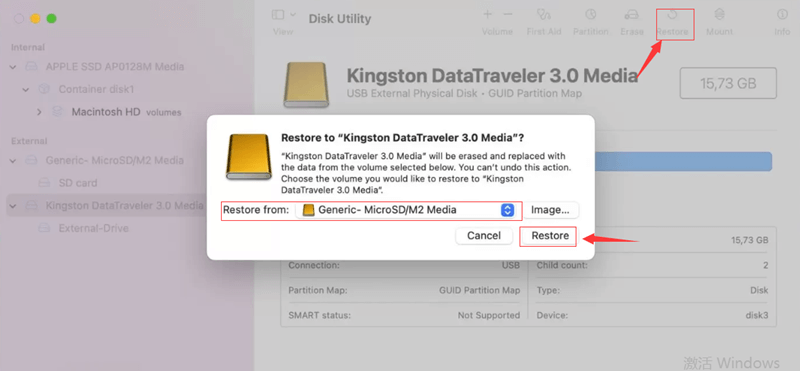The height and width of the screenshot is (371, 800).
Task: Click the Kingston DataTraveler 3.0 Media heading
Action: (492, 76)
